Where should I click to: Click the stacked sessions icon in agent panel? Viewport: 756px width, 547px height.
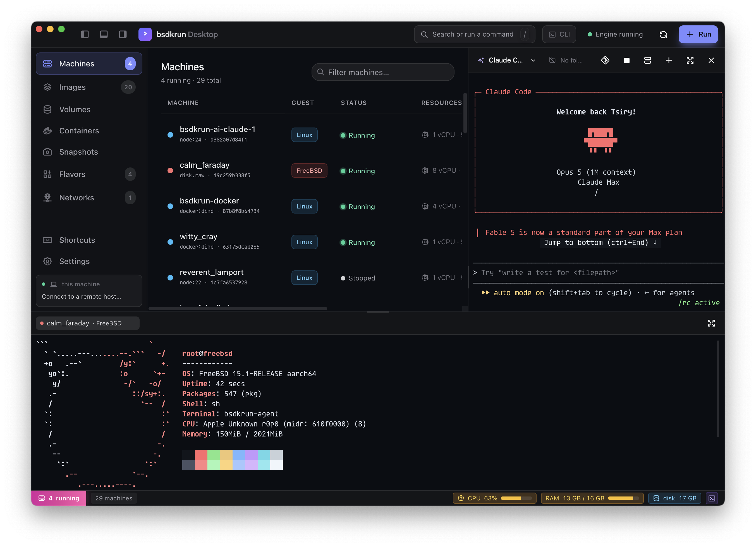click(647, 60)
